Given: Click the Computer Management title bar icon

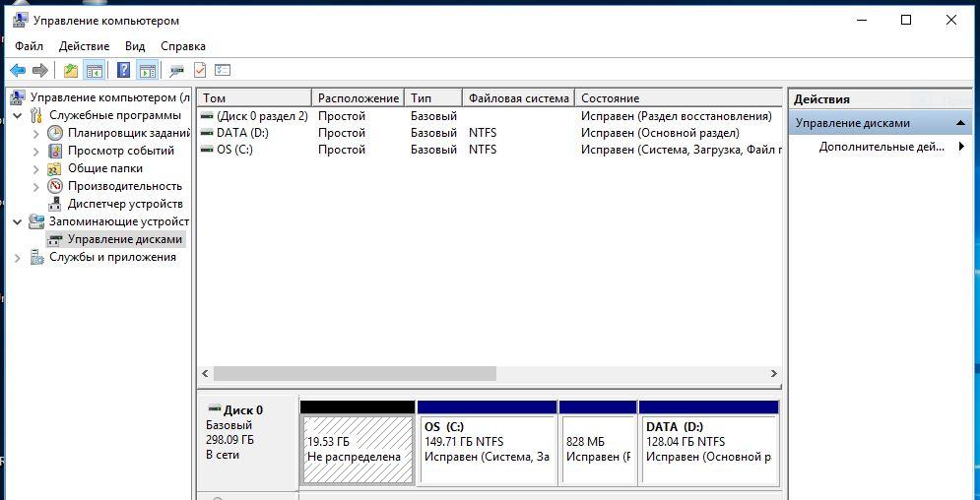Looking at the screenshot, I should pos(20,21).
